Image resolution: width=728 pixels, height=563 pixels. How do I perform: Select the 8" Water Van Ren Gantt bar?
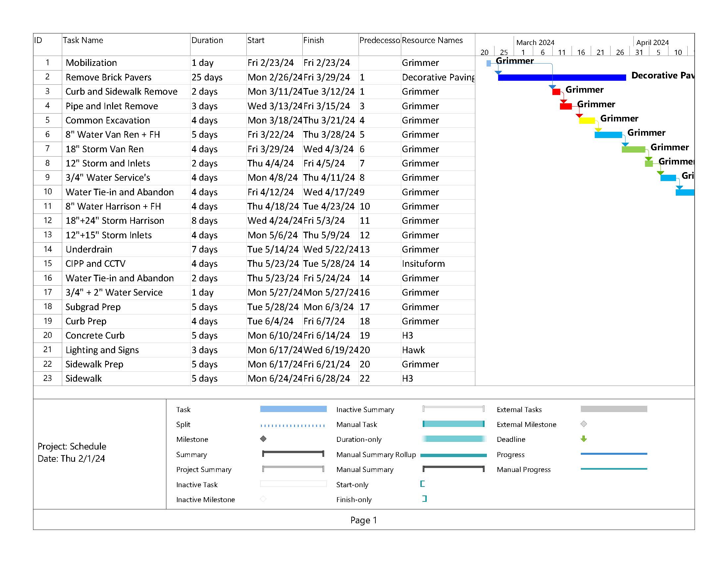coord(608,135)
